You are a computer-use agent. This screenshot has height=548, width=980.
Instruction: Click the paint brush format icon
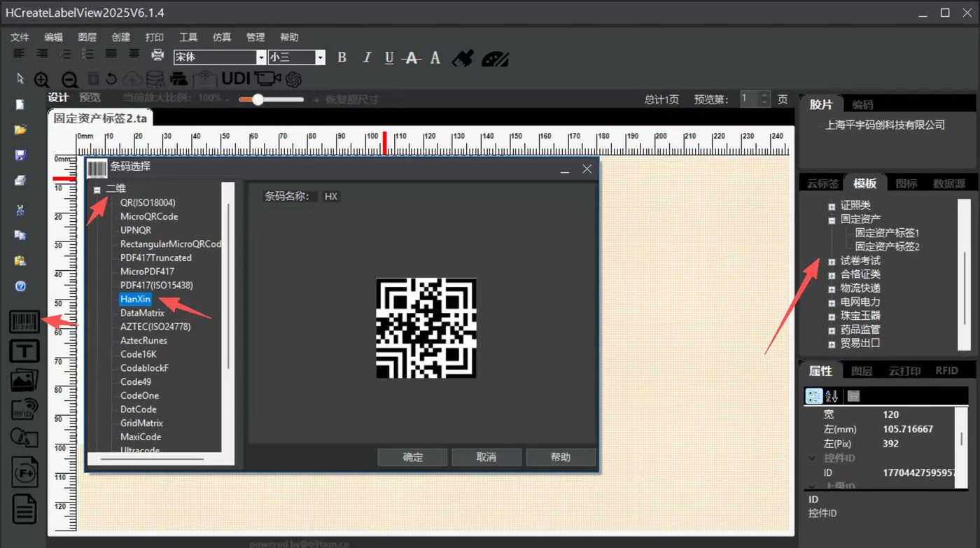point(463,58)
